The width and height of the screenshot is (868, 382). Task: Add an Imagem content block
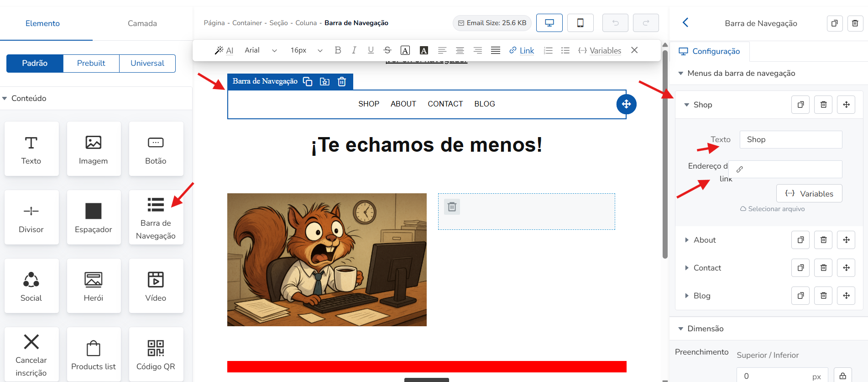[94, 149]
